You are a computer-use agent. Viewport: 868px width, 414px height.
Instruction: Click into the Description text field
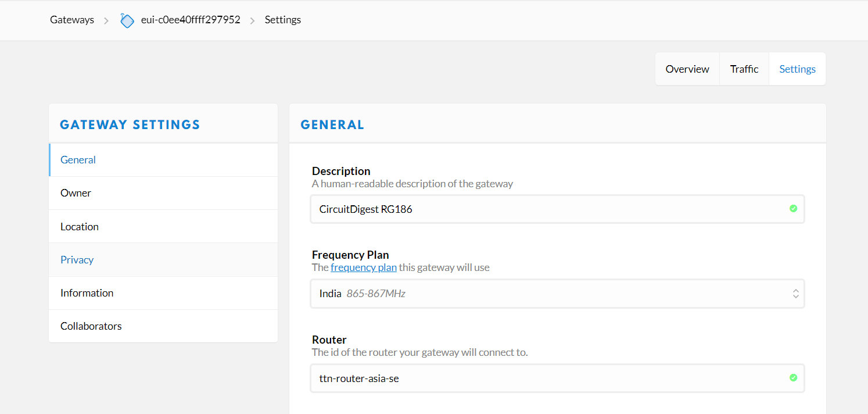tap(557, 209)
